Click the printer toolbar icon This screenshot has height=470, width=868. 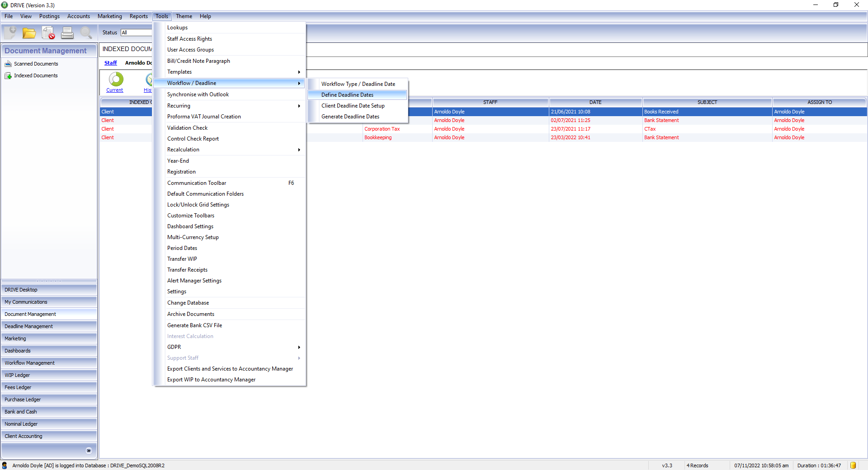click(67, 33)
